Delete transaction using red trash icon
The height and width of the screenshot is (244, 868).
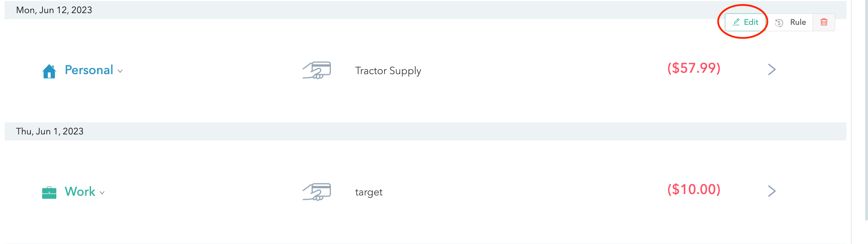pyautogui.click(x=824, y=22)
